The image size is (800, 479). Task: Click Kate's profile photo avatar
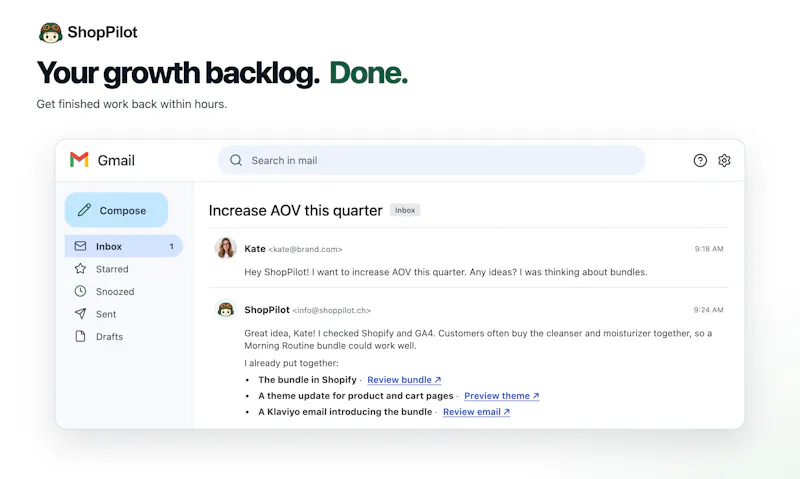pyautogui.click(x=226, y=248)
